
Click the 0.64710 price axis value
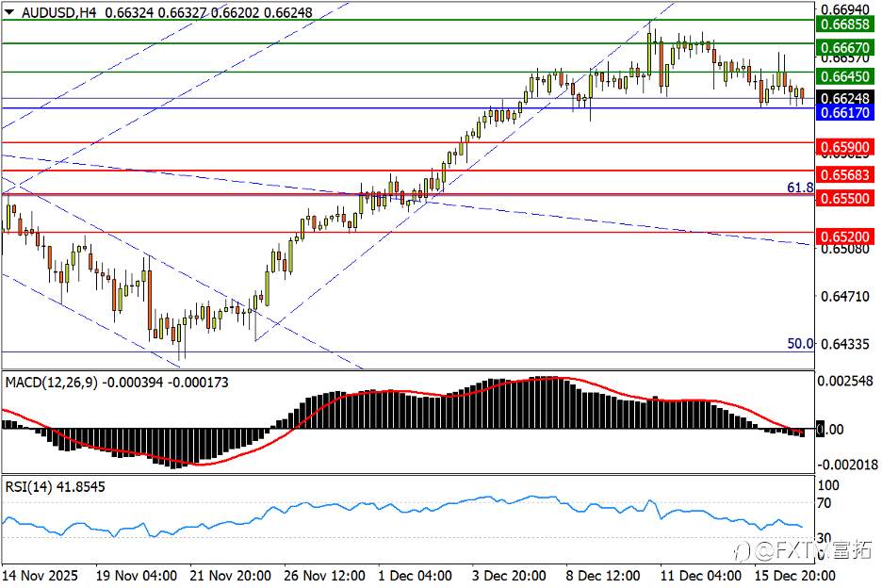845,296
